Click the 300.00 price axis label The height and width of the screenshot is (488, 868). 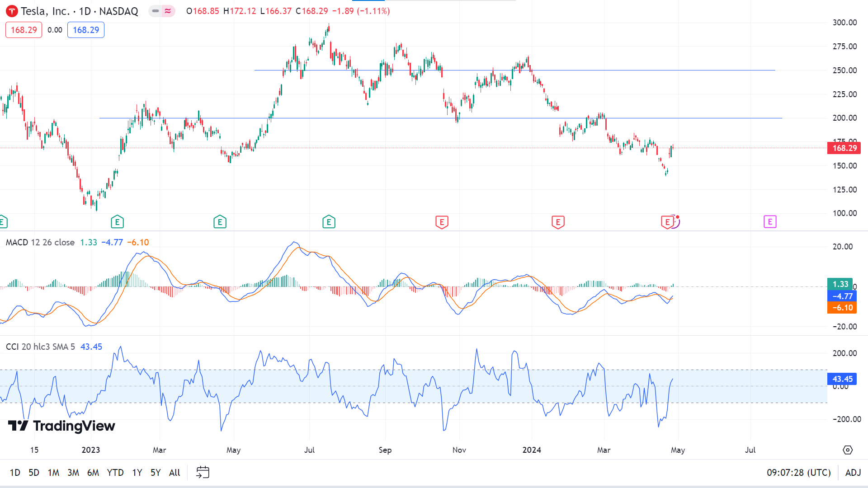point(844,23)
